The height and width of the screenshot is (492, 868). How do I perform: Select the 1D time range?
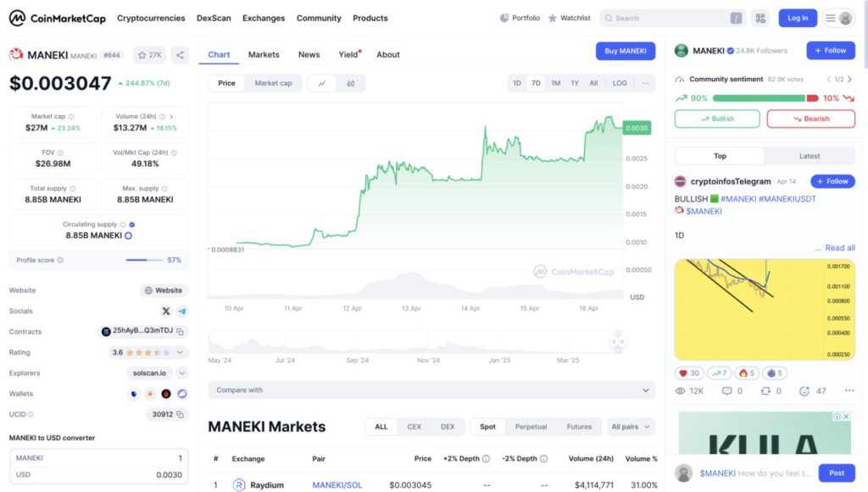pyautogui.click(x=517, y=83)
